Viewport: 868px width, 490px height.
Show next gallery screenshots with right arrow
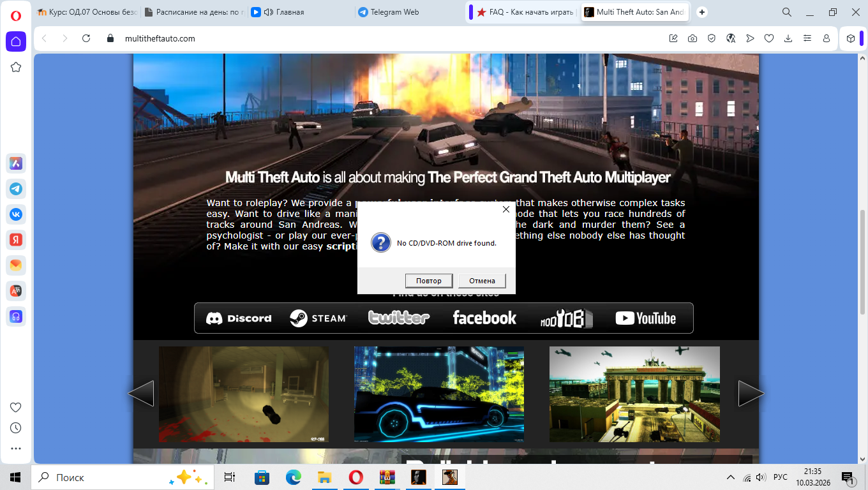click(x=751, y=394)
